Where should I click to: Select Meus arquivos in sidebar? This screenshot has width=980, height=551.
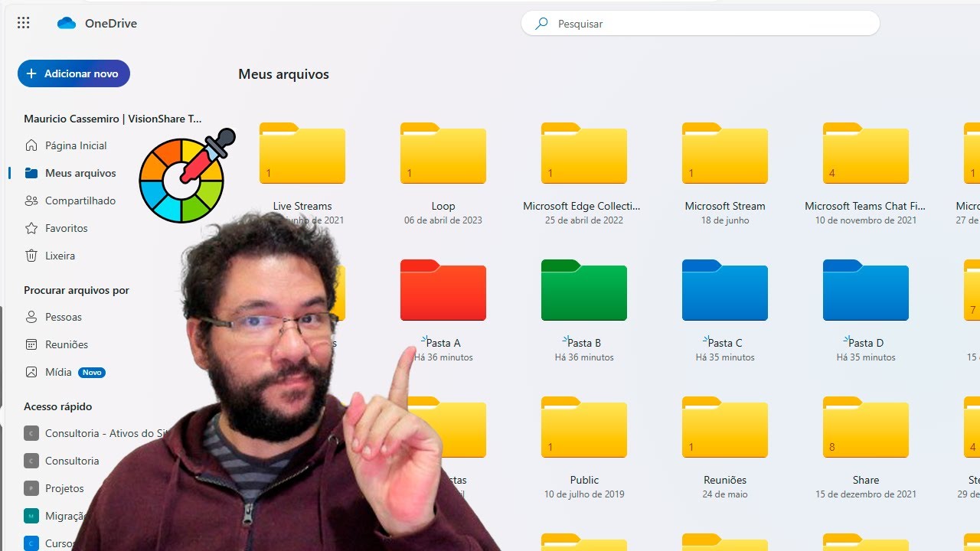(x=80, y=173)
